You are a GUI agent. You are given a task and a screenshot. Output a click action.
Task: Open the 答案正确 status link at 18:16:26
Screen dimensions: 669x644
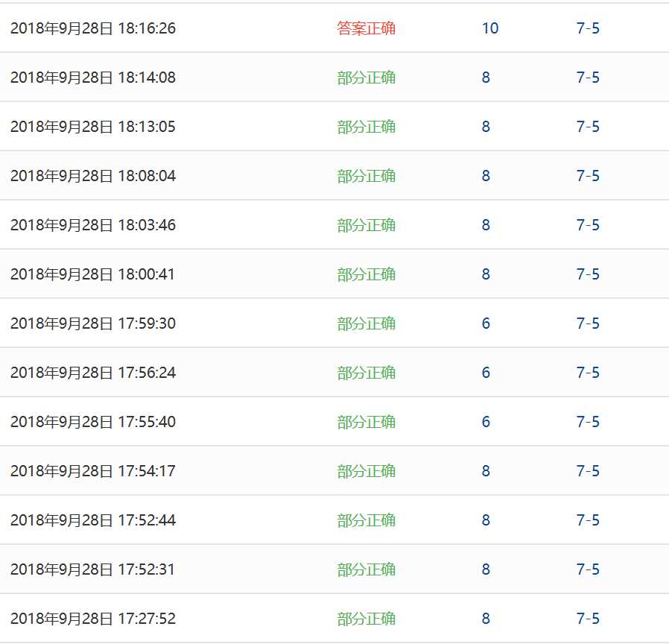pos(366,28)
